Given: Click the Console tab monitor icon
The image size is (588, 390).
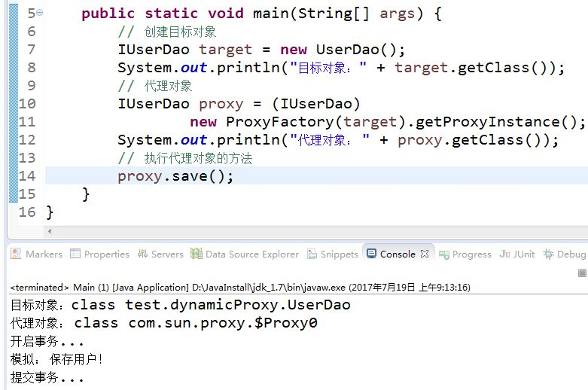Looking at the screenshot, I should (371, 254).
